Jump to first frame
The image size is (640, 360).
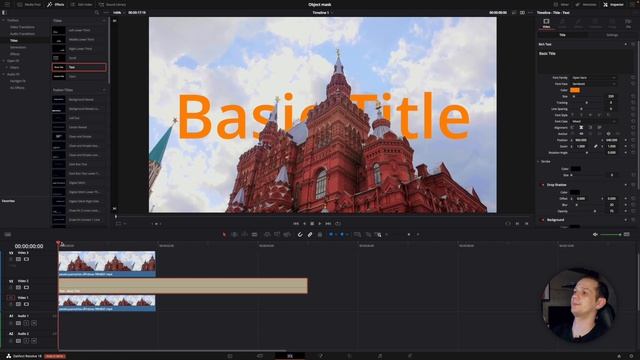point(296,224)
